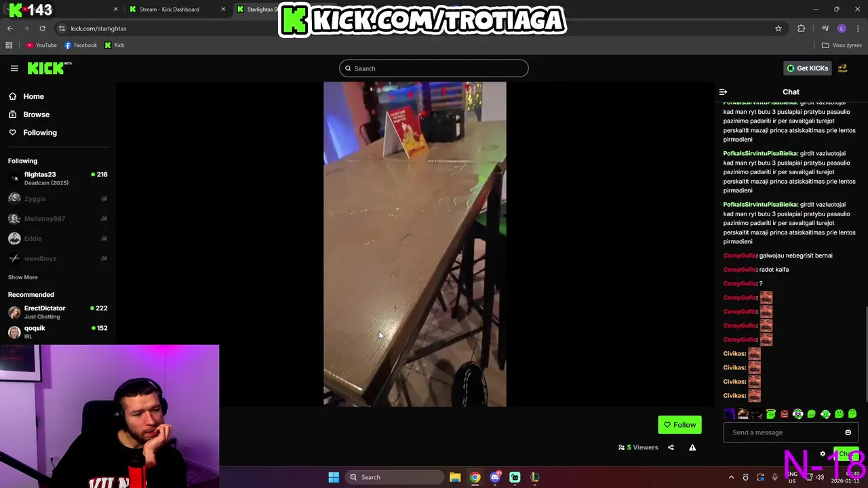Open site info icon in address bar
This screenshot has height=488, width=868.
point(62,28)
